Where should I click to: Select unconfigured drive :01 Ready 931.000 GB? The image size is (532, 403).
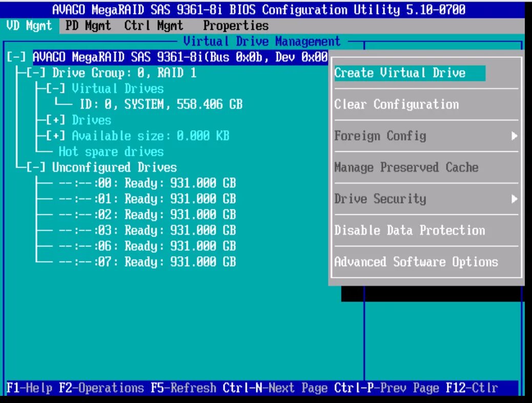coord(147,198)
